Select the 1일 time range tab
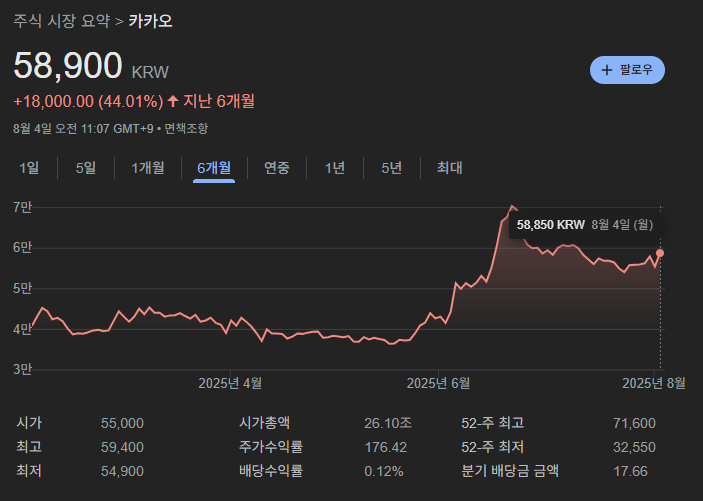This screenshot has width=703, height=501. click(29, 168)
